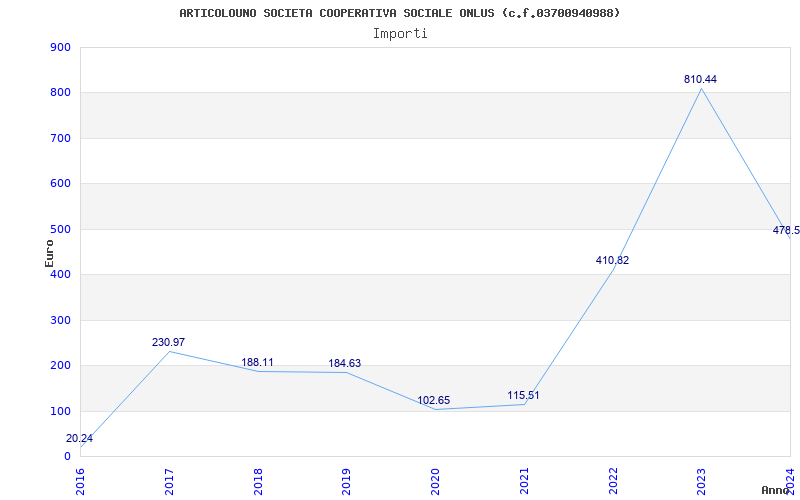Click the y-axis value 200
The image size is (800, 500).
(x=60, y=366)
